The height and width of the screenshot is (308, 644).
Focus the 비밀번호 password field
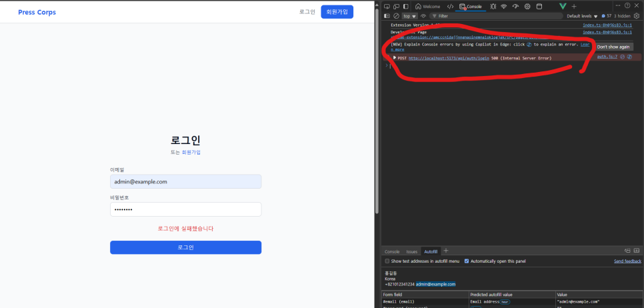185,209
